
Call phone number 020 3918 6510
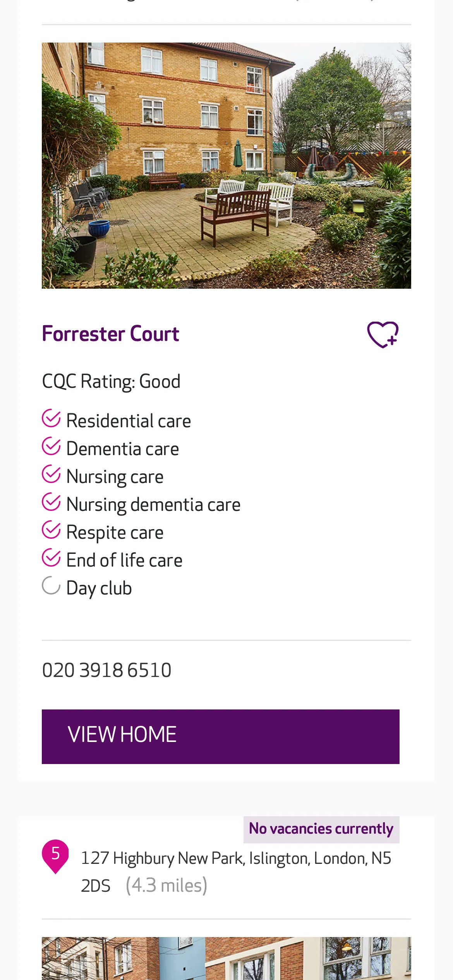(x=106, y=670)
